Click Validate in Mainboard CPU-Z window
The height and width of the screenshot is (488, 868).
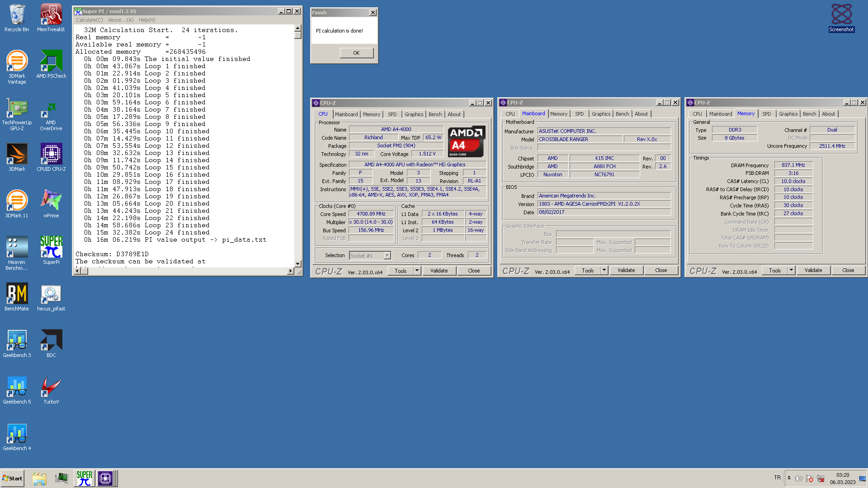[626, 270]
